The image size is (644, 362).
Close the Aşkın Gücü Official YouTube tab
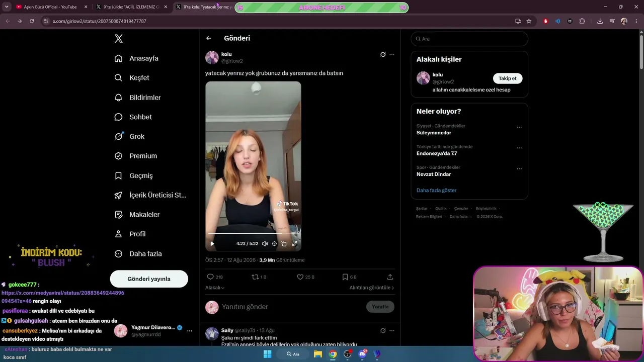click(x=86, y=7)
